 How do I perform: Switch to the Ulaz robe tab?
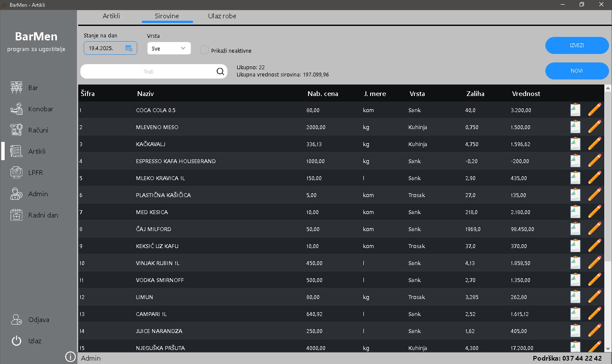[x=222, y=16]
